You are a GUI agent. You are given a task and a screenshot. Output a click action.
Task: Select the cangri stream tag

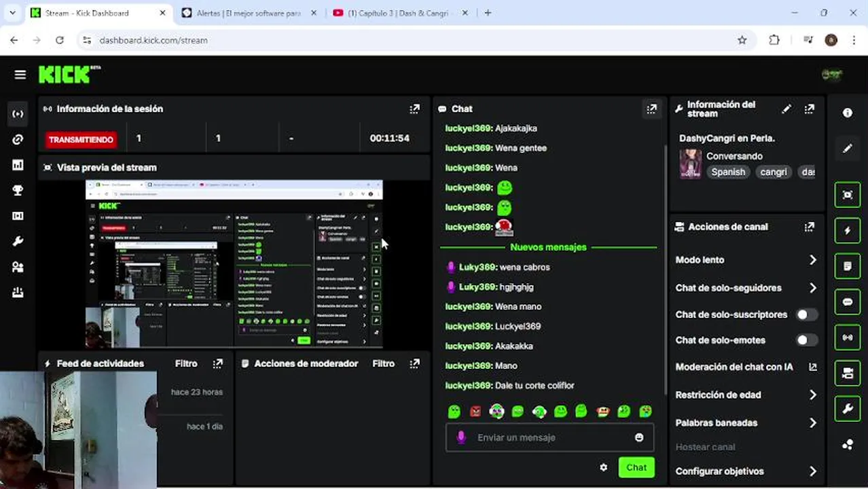pos(774,172)
